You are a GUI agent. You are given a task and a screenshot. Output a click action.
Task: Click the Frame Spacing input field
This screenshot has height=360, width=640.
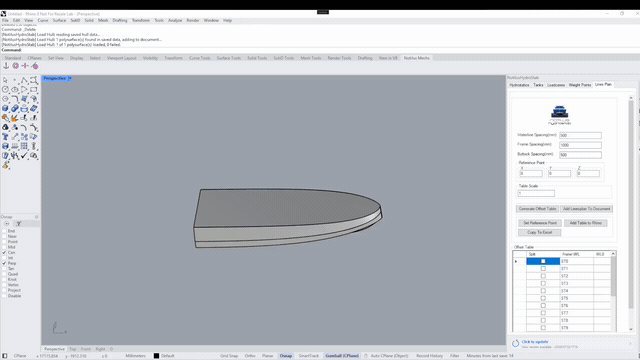click(580, 145)
